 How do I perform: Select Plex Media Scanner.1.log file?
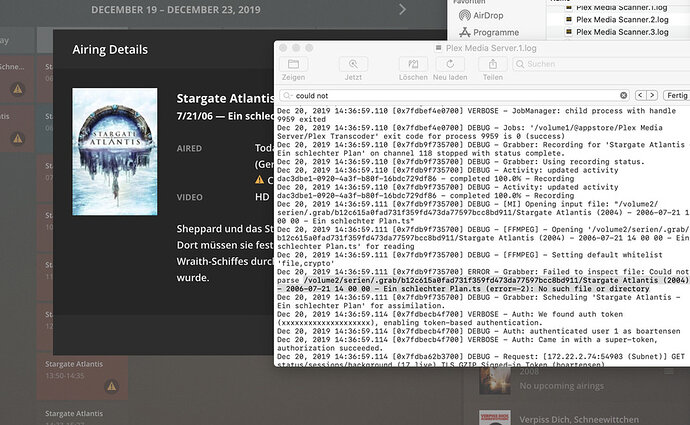pyautogui.click(x=617, y=7)
